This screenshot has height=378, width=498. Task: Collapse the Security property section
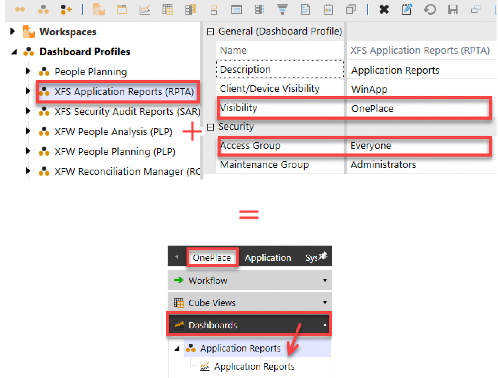(210, 127)
